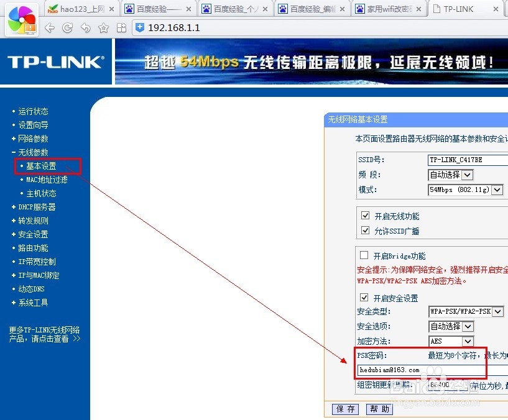Collapse 无线参数 menu
Screen dimensions: 508x420
pos(33,152)
